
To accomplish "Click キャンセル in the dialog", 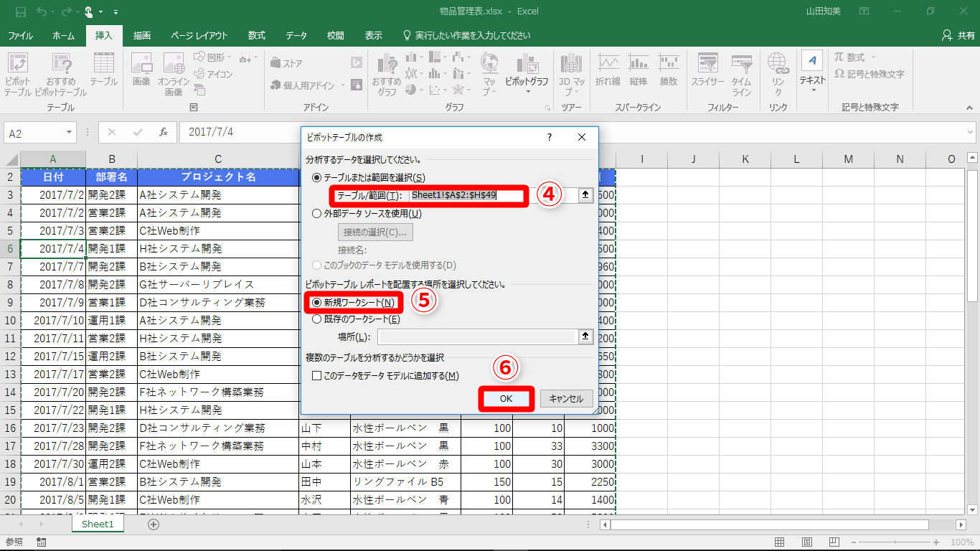I will [566, 399].
